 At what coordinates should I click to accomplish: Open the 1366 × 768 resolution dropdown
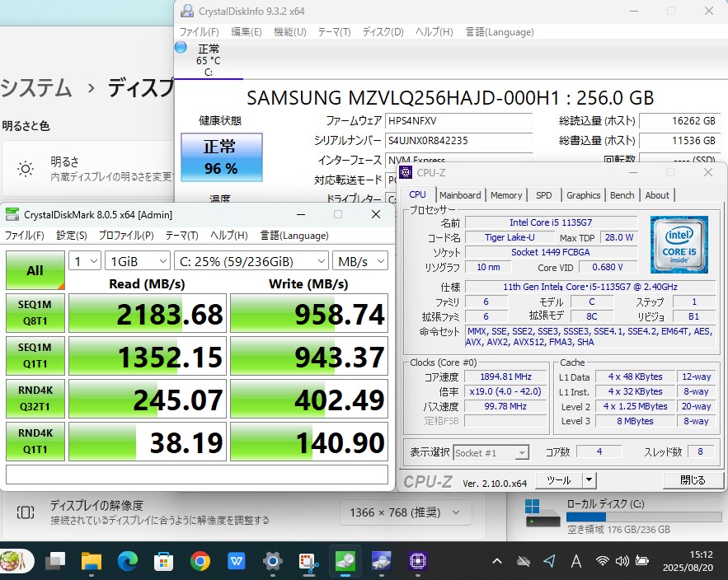tap(406, 512)
